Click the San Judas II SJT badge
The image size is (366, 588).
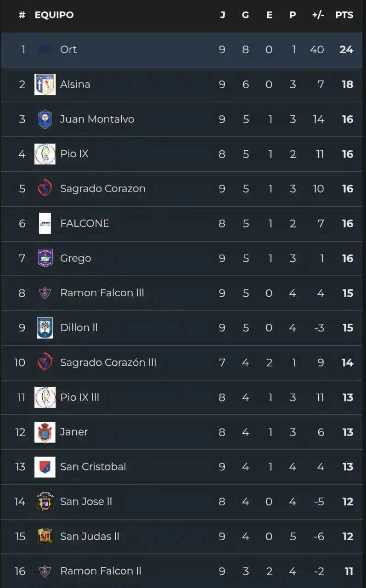coord(45,536)
